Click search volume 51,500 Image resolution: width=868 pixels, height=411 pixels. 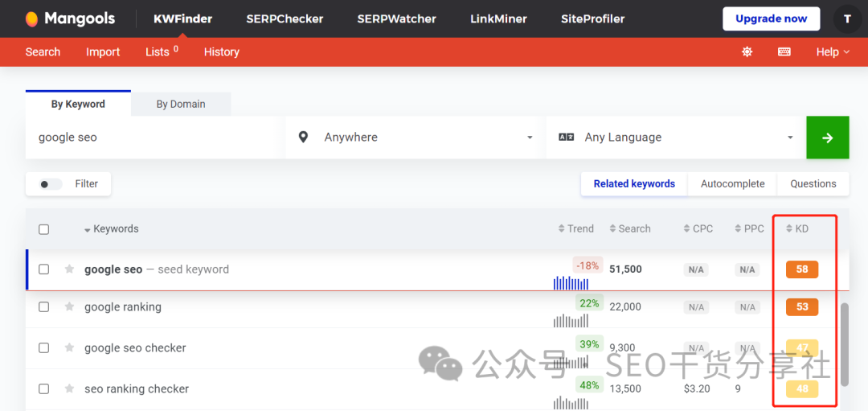coord(625,269)
